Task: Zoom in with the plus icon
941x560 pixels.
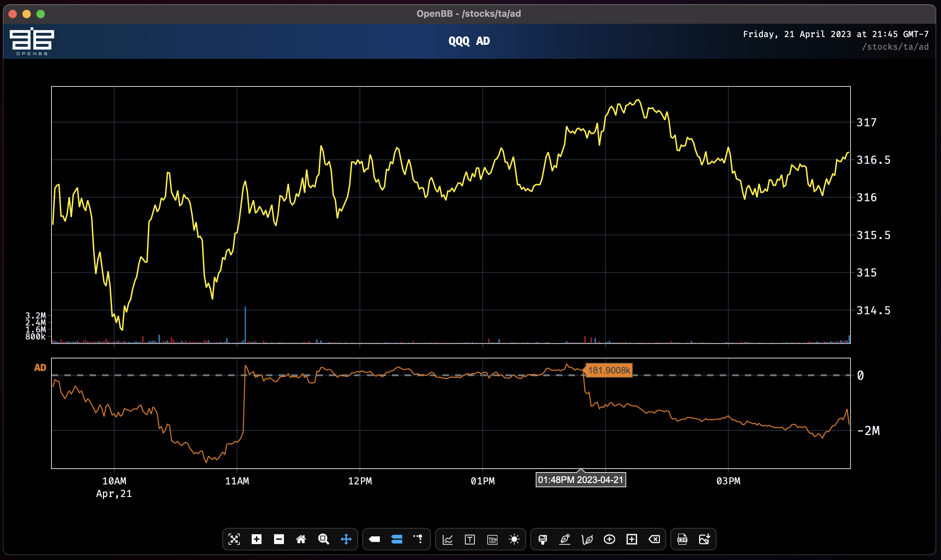Action: coord(257,539)
